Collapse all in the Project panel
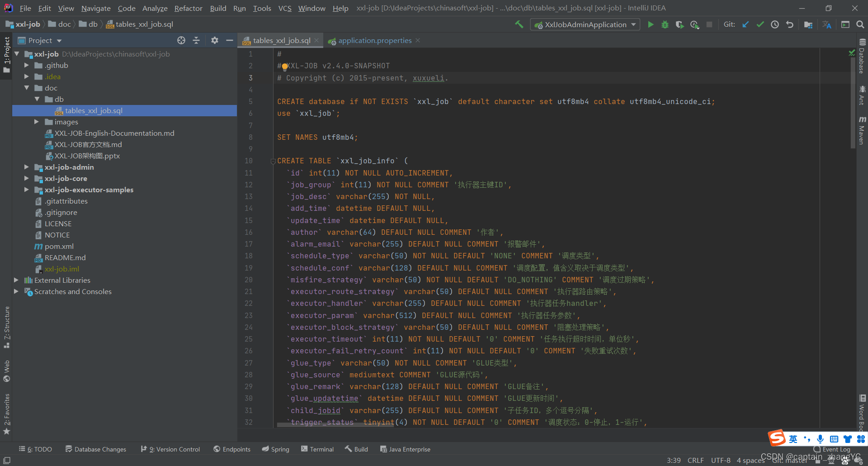Viewport: 868px width, 466px height. [196, 40]
